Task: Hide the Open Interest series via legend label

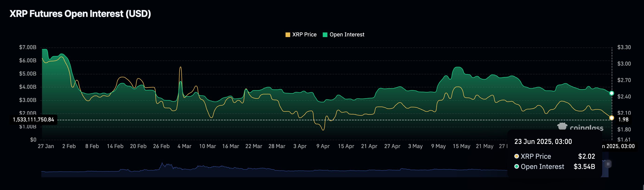Action: 347,35
